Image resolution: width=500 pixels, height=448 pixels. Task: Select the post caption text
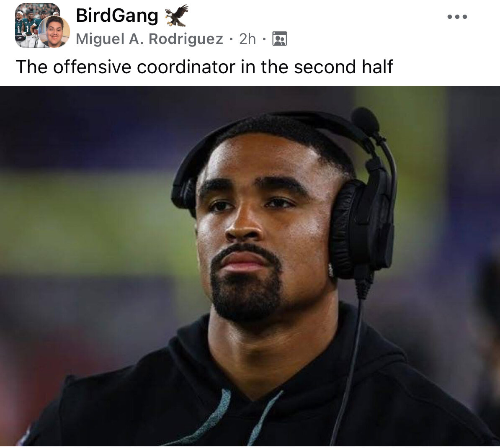coord(204,67)
